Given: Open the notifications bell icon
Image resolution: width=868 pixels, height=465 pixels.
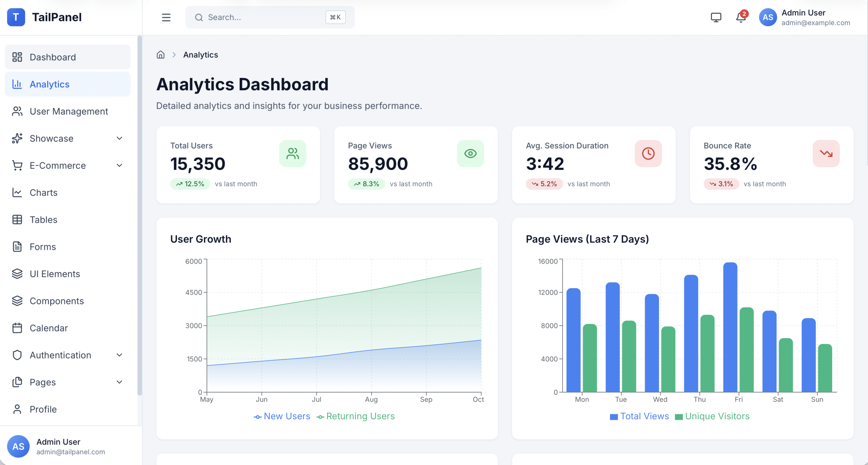Looking at the screenshot, I should (x=741, y=17).
